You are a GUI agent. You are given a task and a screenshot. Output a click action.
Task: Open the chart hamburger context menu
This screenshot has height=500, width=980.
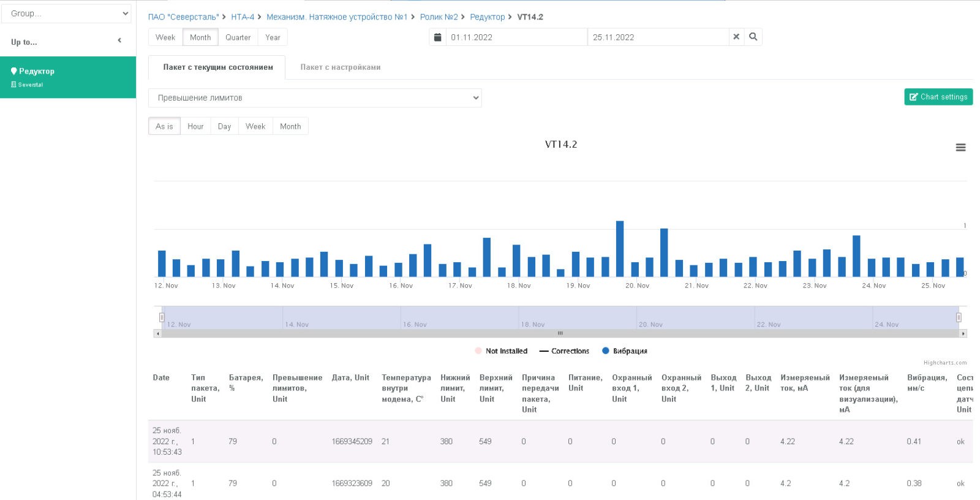[x=960, y=148]
